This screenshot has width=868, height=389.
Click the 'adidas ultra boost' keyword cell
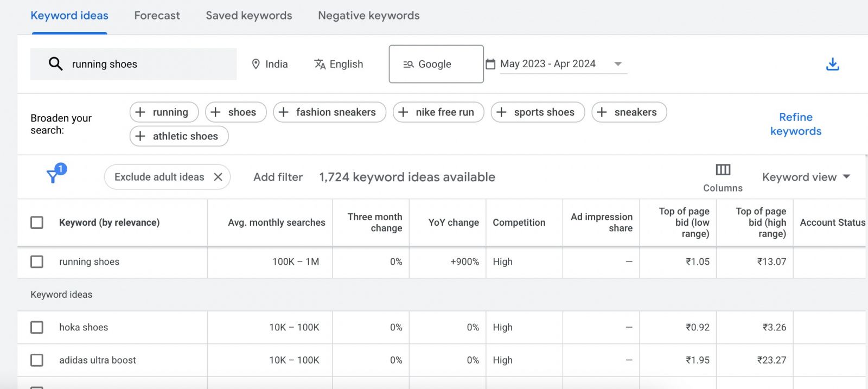[x=98, y=360]
